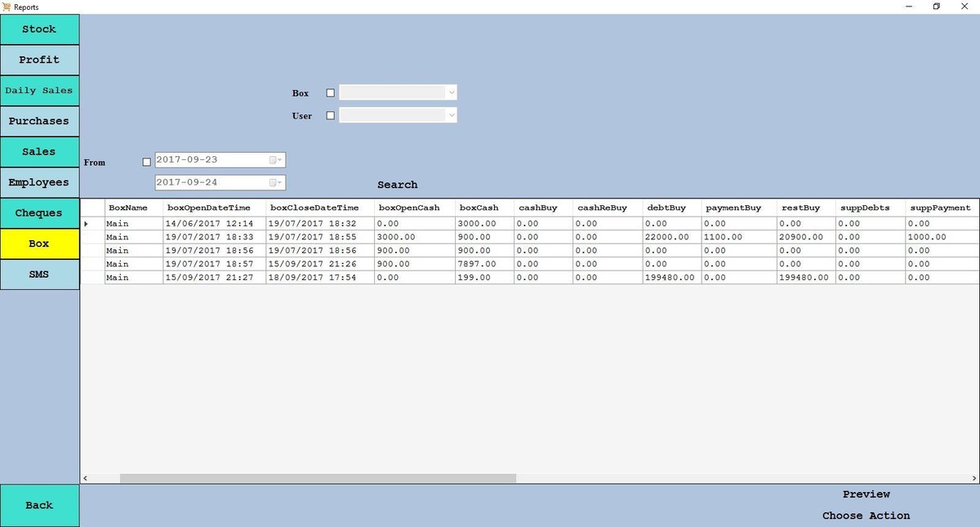Image resolution: width=980 pixels, height=527 pixels.
Task: Expand the User combo box
Action: click(452, 116)
